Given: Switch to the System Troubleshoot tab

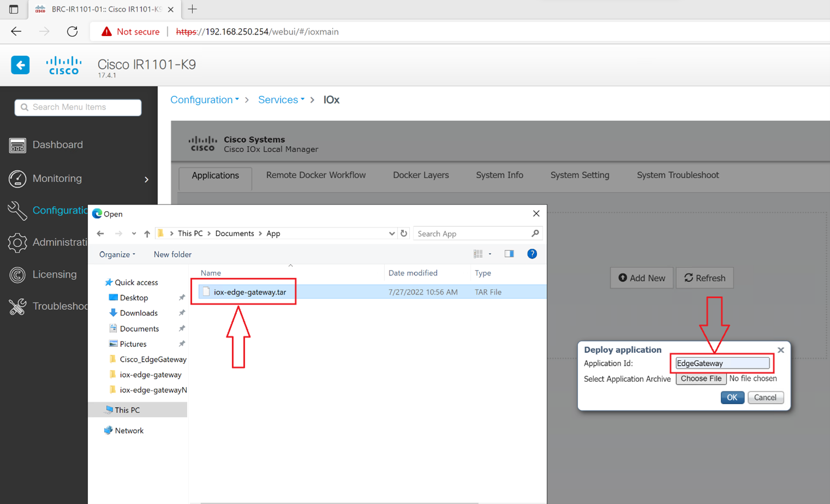Looking at the screenshot, I should pyautogui.click(x=677, y=175).
